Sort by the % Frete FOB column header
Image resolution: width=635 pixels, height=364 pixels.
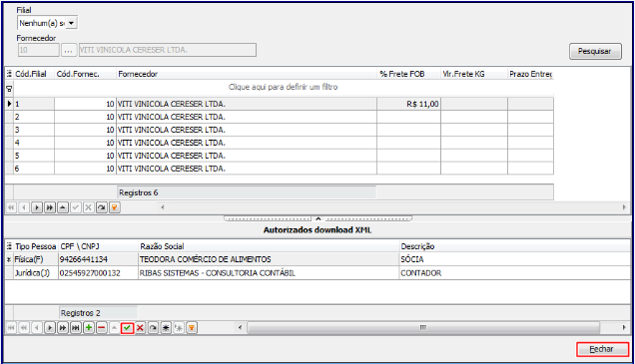[408, 74]
